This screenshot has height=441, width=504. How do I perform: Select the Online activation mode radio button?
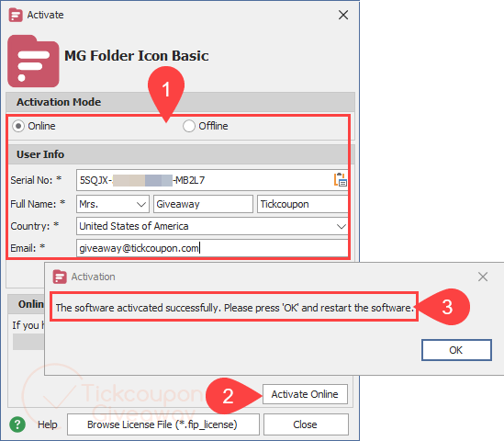click(x=18, y=126)
